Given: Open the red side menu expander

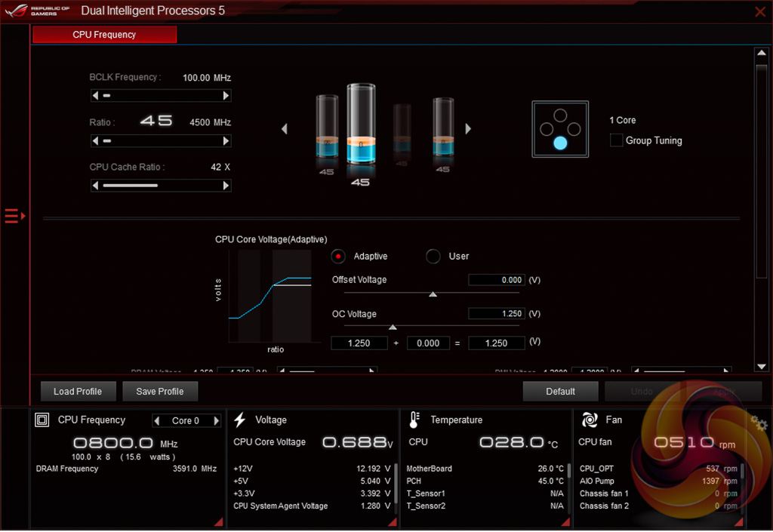Looking at the screenshot, I should tap(15, 216).
